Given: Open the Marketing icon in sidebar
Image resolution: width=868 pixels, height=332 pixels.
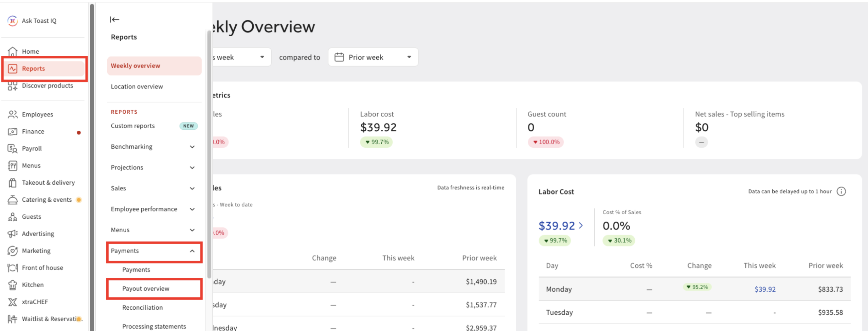Looking at the screenshot, I should point(13,251).
